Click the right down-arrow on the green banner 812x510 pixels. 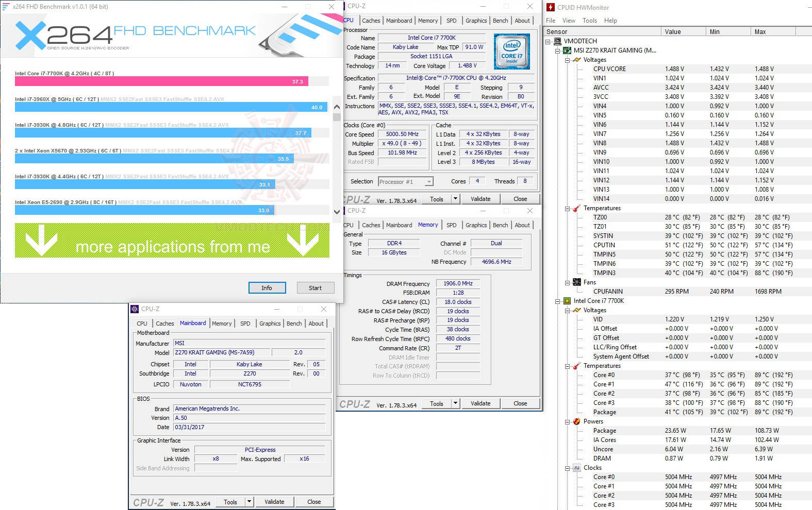tap(303, 241)
